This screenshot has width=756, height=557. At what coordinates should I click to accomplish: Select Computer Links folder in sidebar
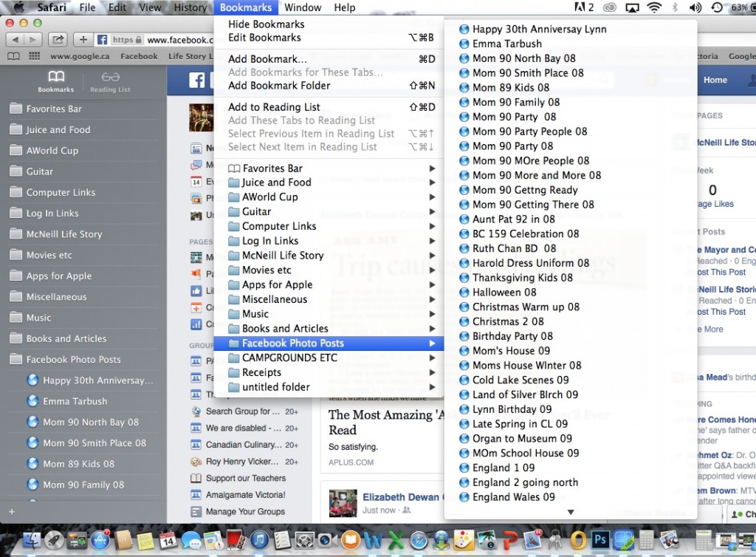[83, 192]
